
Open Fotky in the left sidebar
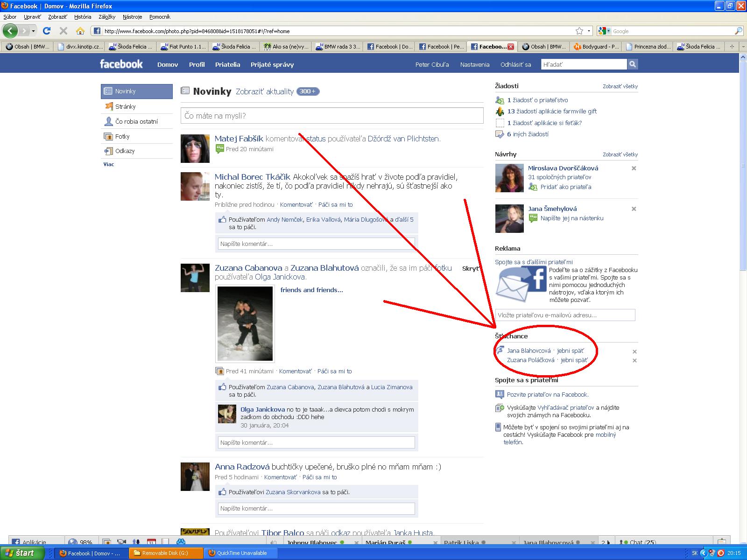coord(122,136)
